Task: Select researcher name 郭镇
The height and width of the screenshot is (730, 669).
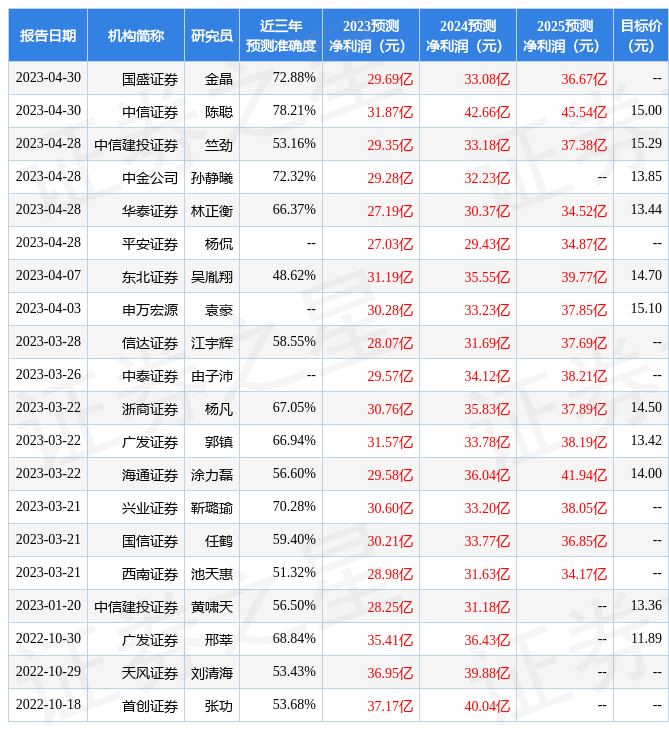Action: (219, 443)
